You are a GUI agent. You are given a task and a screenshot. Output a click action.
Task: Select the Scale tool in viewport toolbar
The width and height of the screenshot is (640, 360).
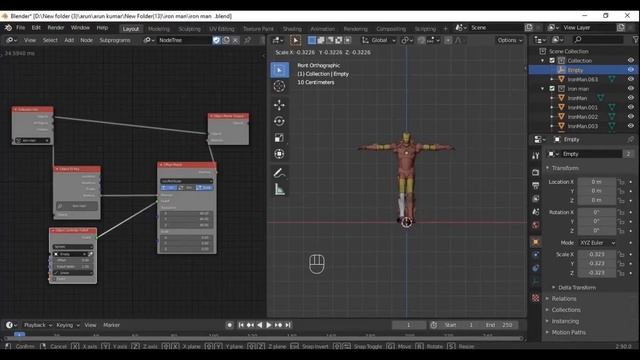279,138
